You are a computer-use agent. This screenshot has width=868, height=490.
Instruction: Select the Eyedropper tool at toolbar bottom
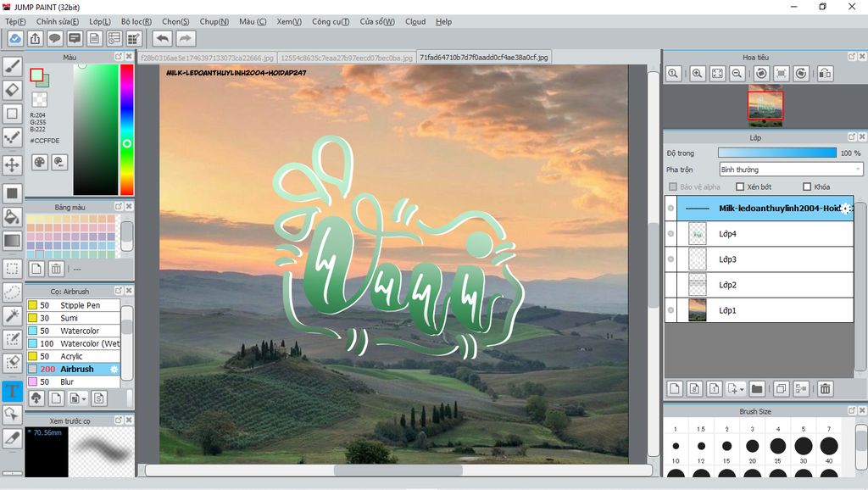click(12, 437)
